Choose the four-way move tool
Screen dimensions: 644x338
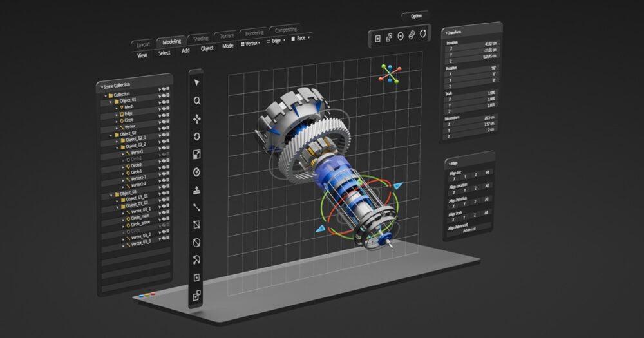(x=196, y=118)
